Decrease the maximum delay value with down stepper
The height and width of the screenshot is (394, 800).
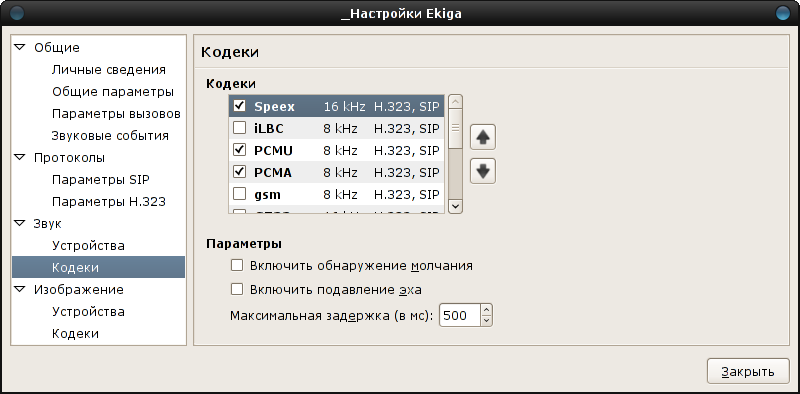coord(486,321)
